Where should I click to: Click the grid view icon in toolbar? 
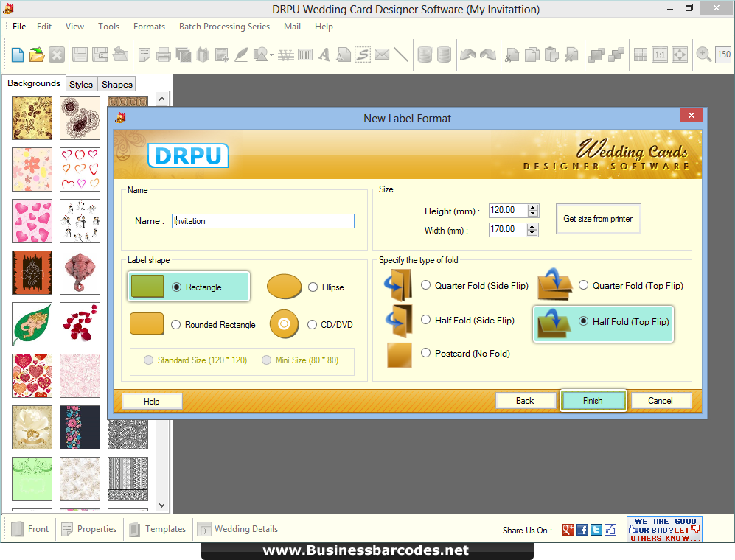pos(641,55)
